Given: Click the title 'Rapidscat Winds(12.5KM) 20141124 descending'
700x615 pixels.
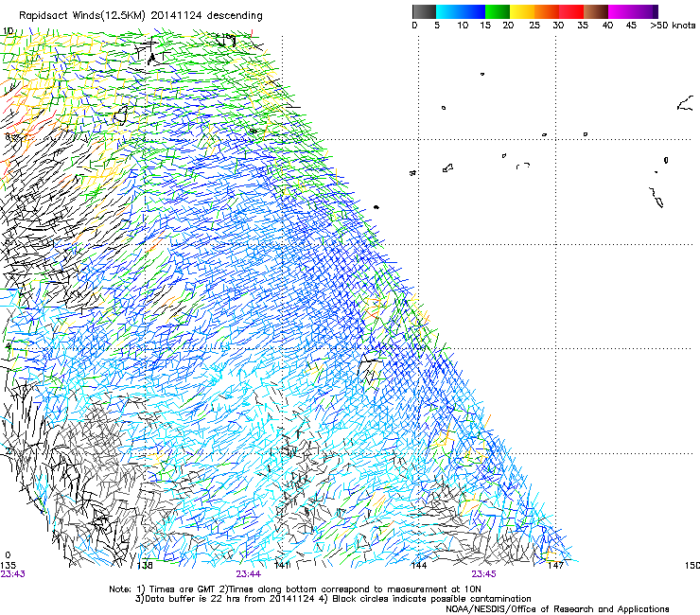Looking at the screenshot, I should (141, 16).
